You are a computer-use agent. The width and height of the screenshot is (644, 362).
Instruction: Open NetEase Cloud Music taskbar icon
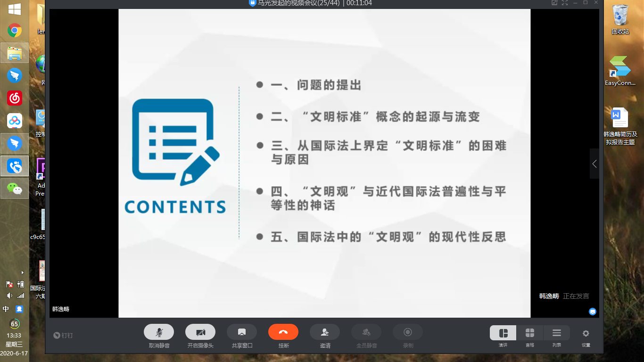[15, 98]
